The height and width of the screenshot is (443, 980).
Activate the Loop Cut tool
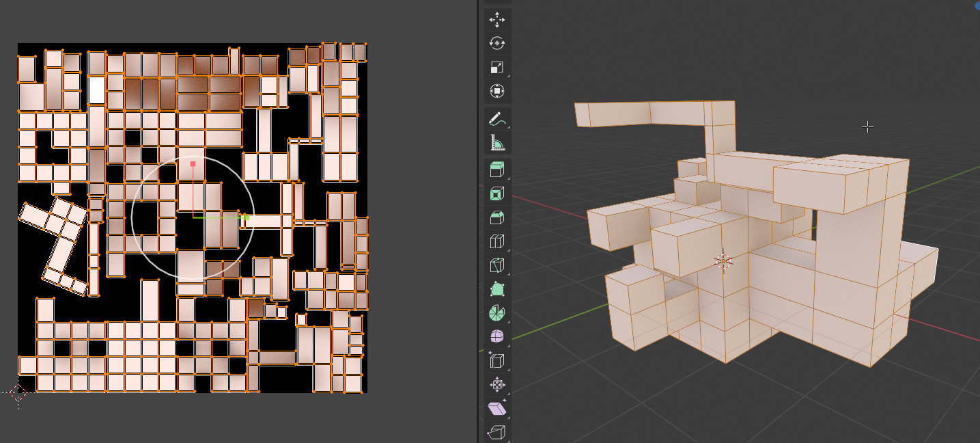[x=497, y=241]
